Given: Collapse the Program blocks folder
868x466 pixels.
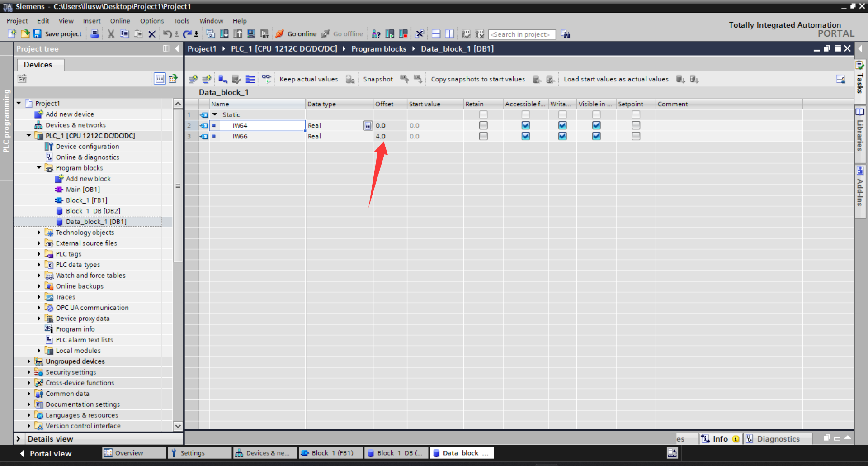Looking at the screenshot, I should tap(39, 168).
